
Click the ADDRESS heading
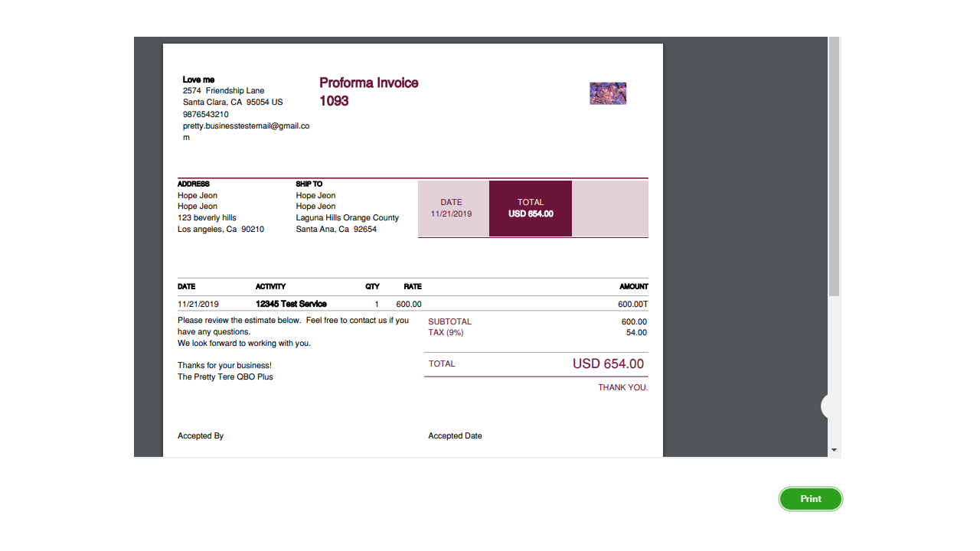[x=194, y=184]
